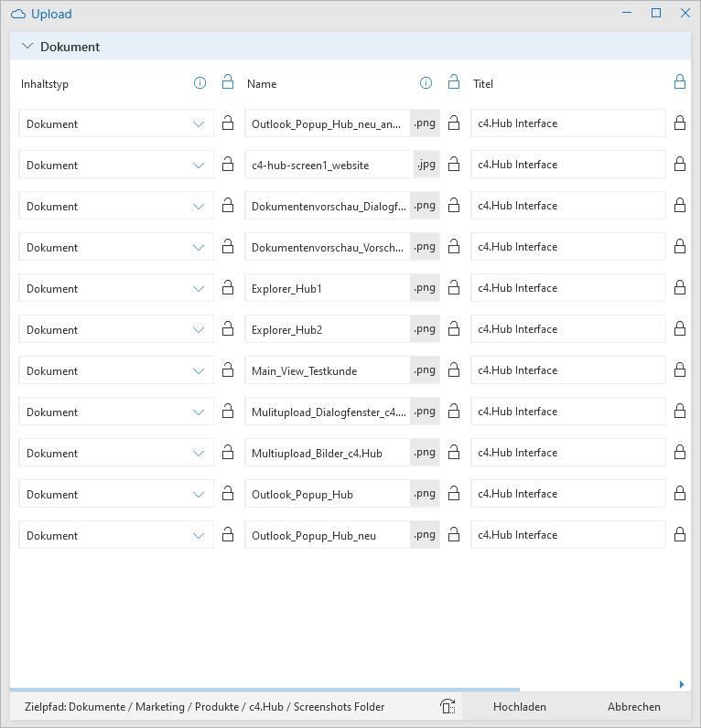Click the Inhaltstyp info icon

[x=200, y=83]
